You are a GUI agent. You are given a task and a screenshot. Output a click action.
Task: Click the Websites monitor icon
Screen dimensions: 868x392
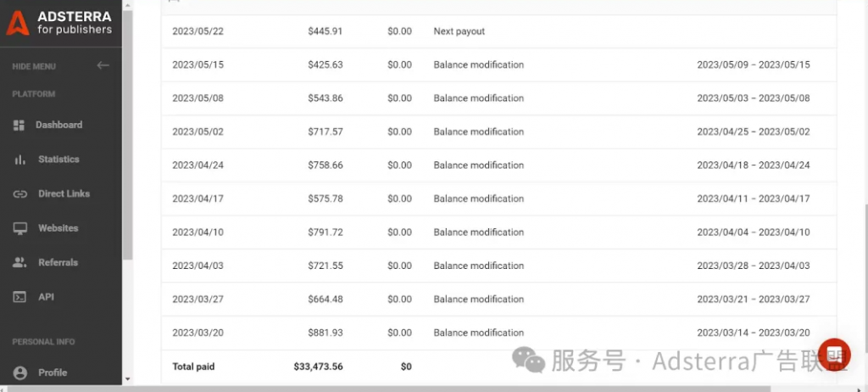pyautogui.click(x=20, y=228)
